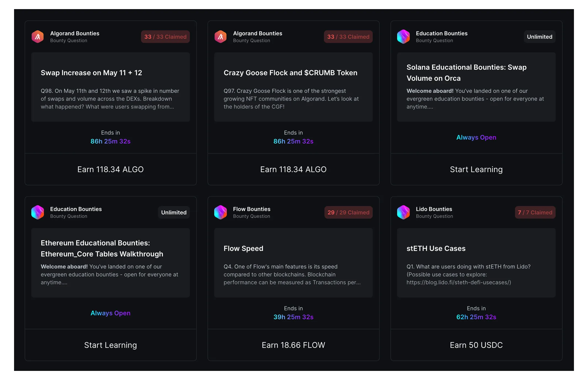Click the Education Bounties logo on the Ethereum card

[x=38, y=212]
